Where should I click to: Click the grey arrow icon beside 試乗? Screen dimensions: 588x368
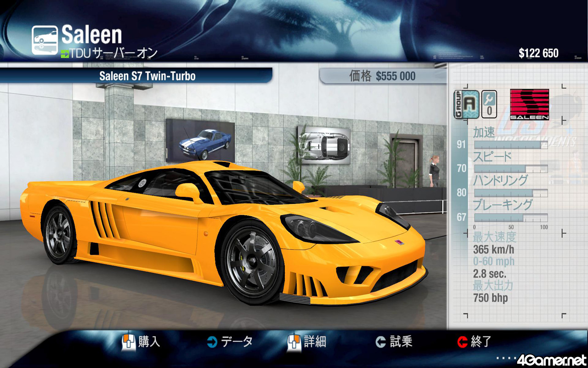[x=380, y=342]
